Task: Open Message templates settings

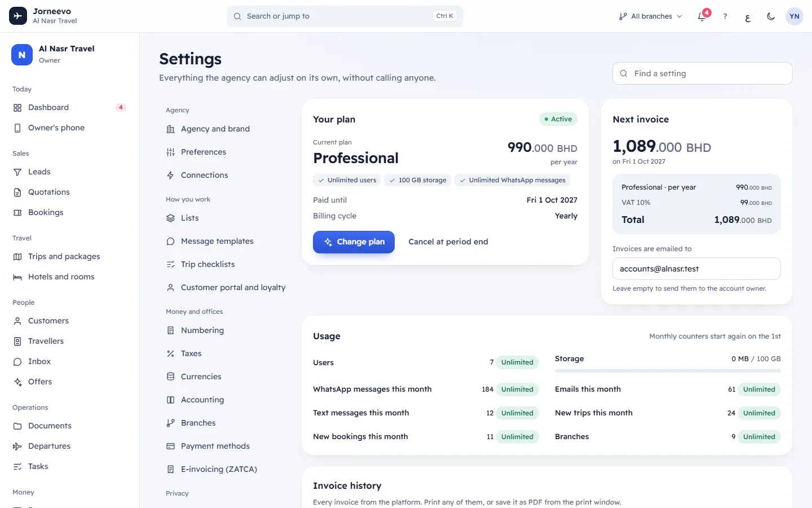Action: [226, 241]
